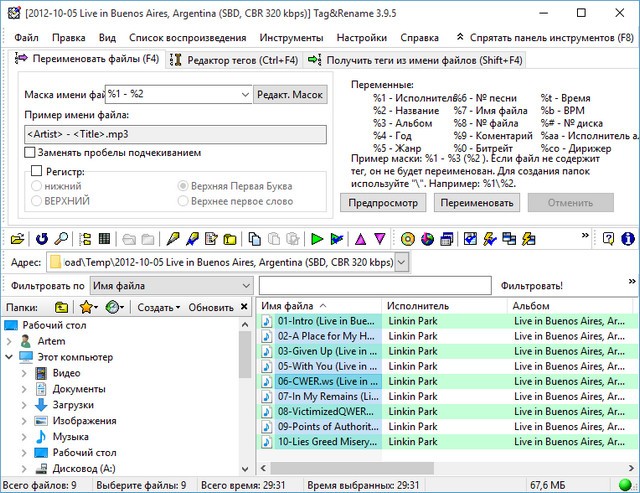Expand the address path dropdown
The width and height of the screenshot is (640, 493).
coord(401,262)
